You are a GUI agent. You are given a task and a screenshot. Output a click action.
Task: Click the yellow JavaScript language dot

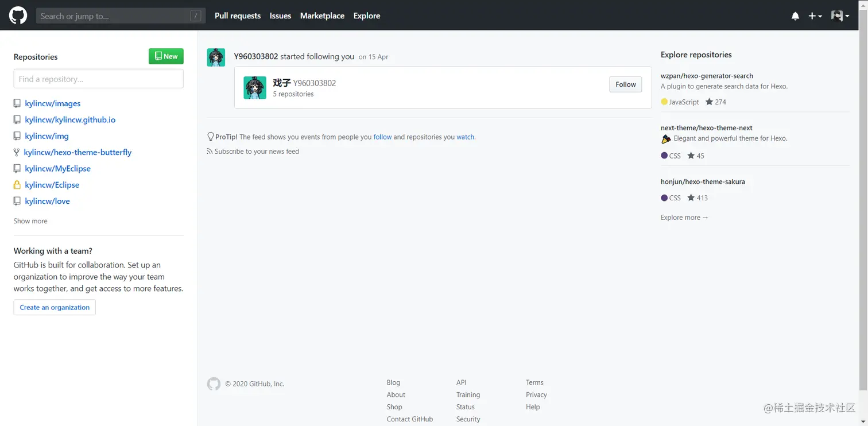664,102
